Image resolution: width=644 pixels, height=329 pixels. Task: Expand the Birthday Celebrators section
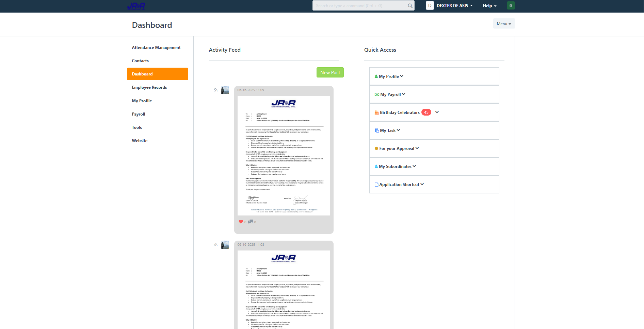click(x=437, y=112)
